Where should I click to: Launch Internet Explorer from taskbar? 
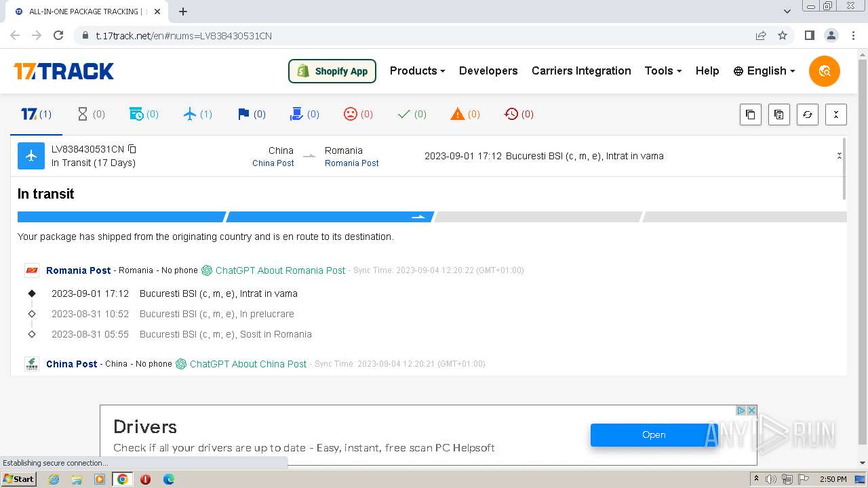pos(54,479)
